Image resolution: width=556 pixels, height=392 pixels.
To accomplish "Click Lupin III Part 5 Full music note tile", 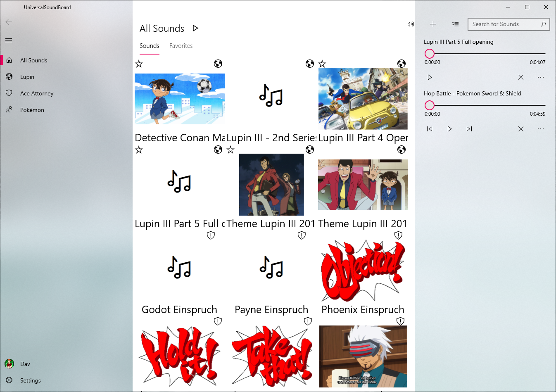I will point(179,181).
